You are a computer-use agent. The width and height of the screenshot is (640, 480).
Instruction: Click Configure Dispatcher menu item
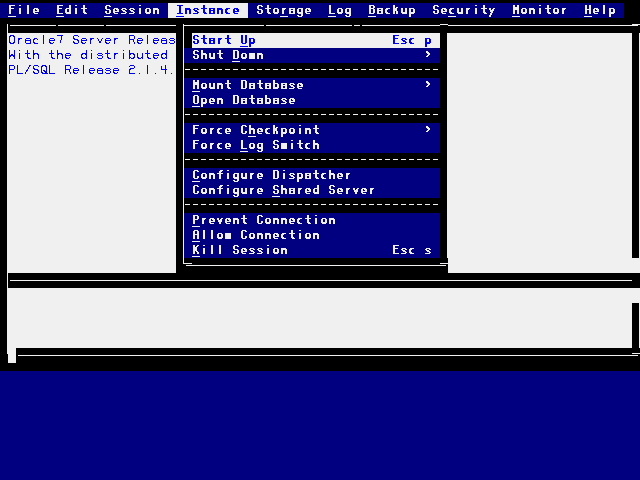pos(272,175)
